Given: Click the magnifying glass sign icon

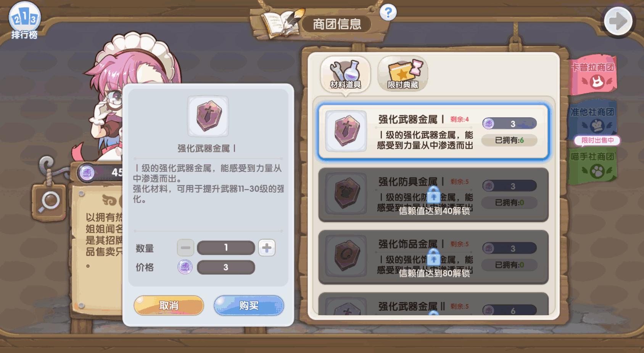Looking at the screenshot, I should coord(49,202).
